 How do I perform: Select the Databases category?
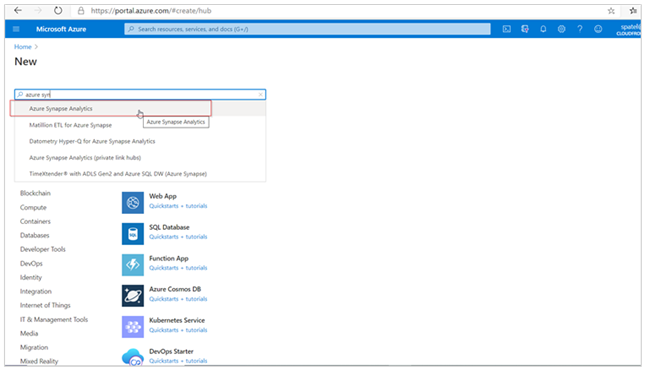point(35,235)
